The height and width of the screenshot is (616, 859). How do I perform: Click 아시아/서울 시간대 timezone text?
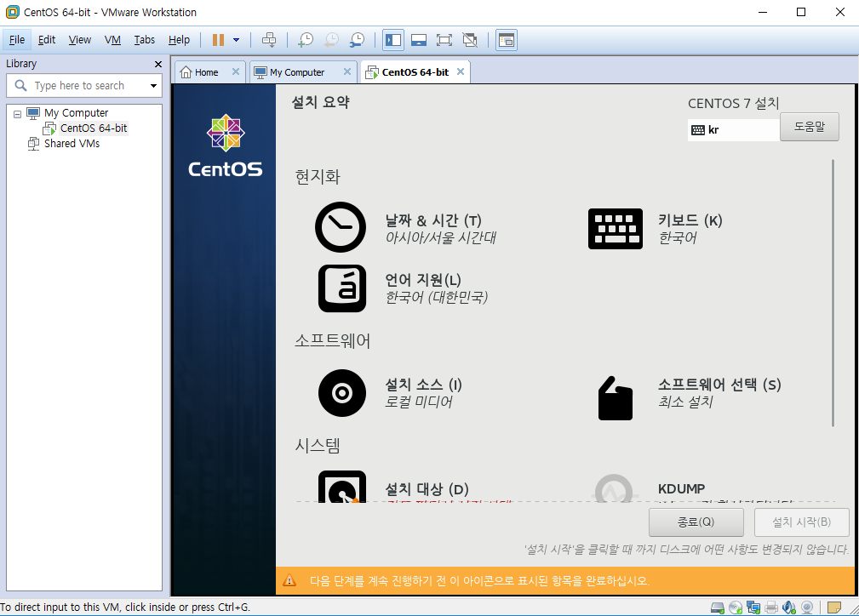441,237
